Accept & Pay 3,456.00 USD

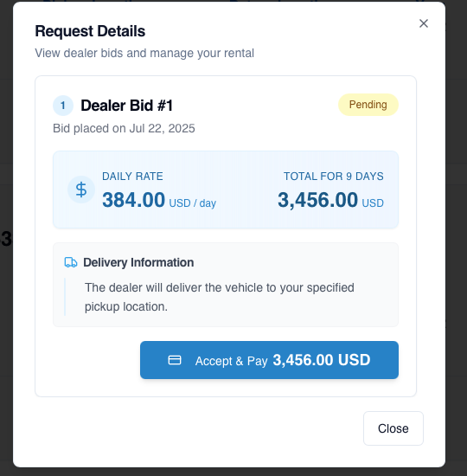click(269, 360)
